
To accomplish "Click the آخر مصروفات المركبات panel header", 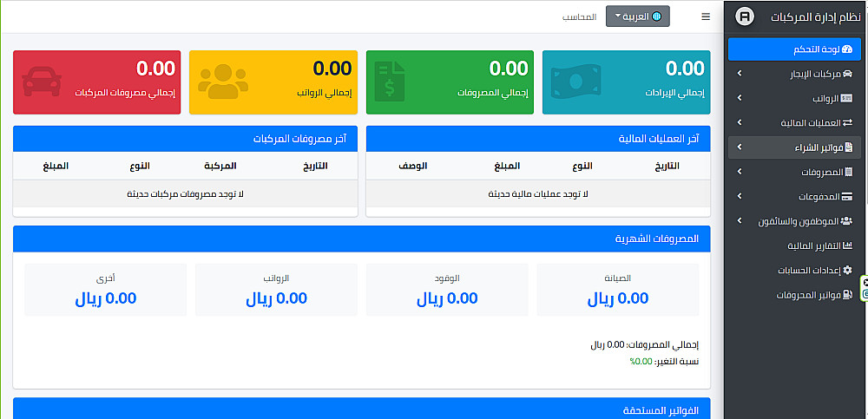I will [186, 139].
